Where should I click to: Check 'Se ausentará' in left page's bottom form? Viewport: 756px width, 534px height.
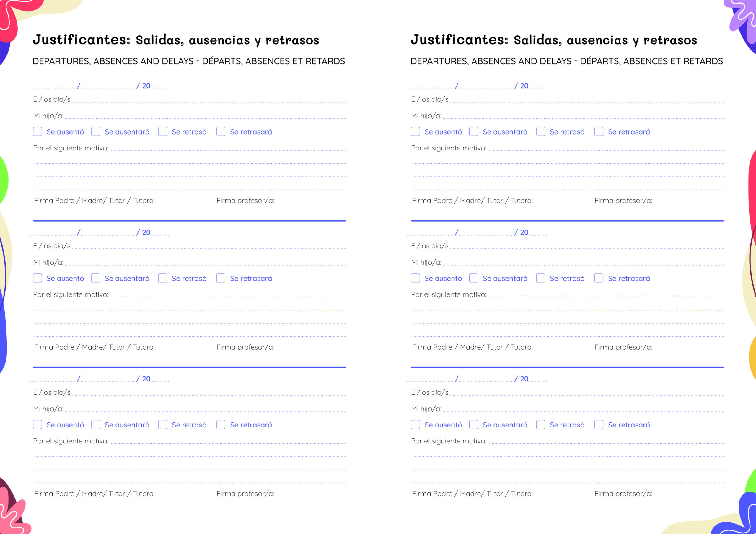tap(96, 425)
